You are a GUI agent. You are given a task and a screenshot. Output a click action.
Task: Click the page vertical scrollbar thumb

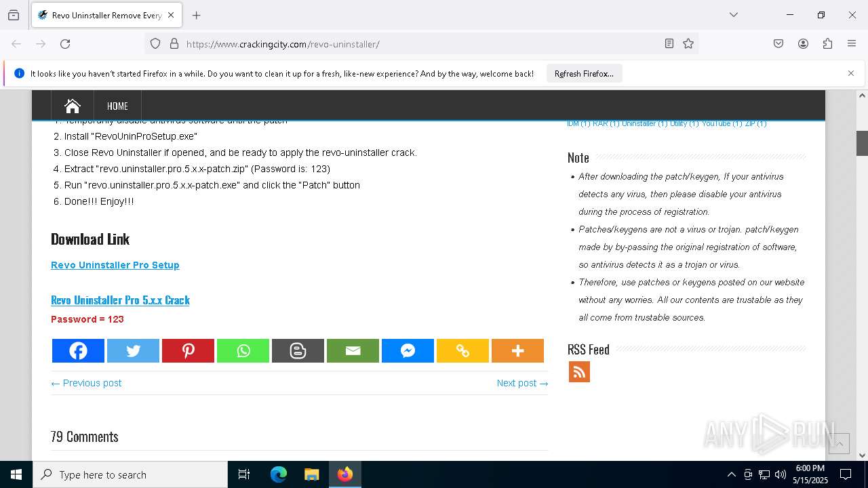(863, 143)
